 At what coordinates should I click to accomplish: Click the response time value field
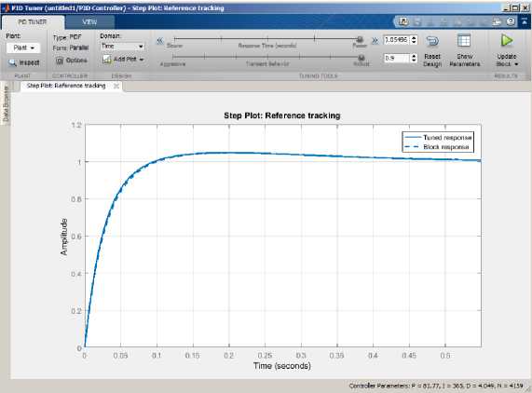point(396,40)
